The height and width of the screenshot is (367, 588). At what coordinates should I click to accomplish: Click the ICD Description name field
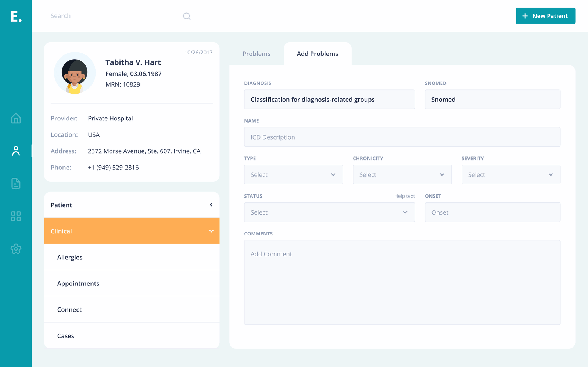tap(402, 137)
